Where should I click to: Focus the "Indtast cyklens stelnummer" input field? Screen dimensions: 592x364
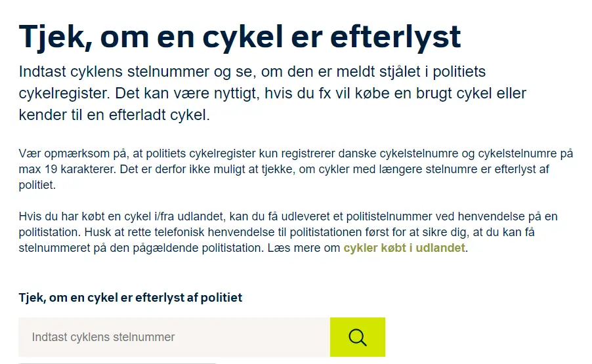click(174, 337)
